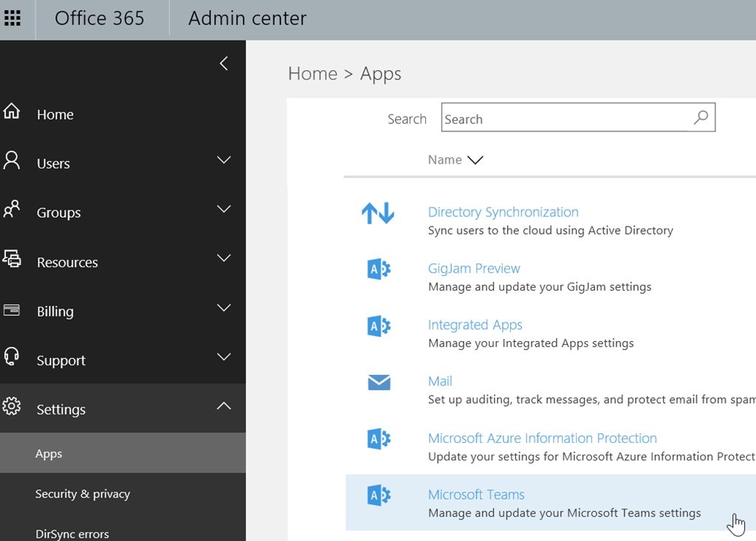Screen dimensions: 756x541
Task: Click inside the Search text box
Action: [x=565, y=119]
